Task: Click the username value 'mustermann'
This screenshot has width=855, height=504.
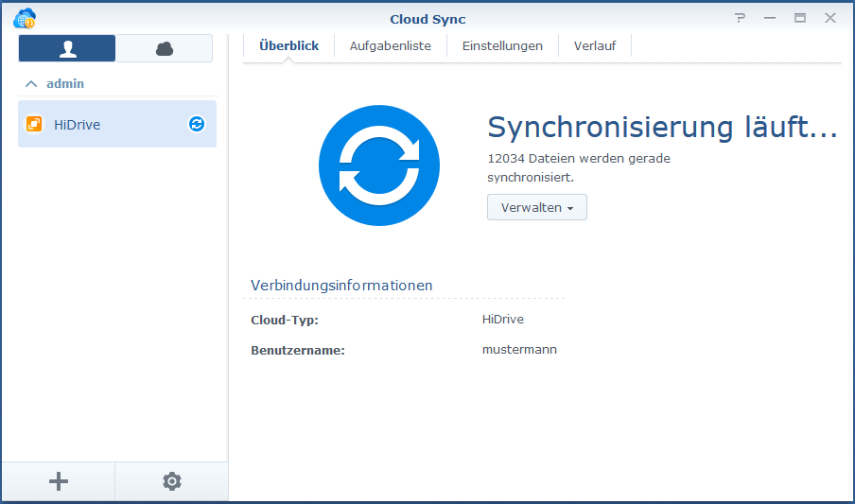Action: tap(519, 350)
